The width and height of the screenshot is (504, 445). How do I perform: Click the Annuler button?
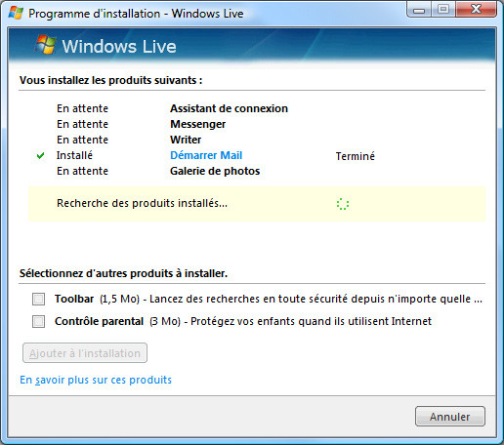tap(450, 417)
